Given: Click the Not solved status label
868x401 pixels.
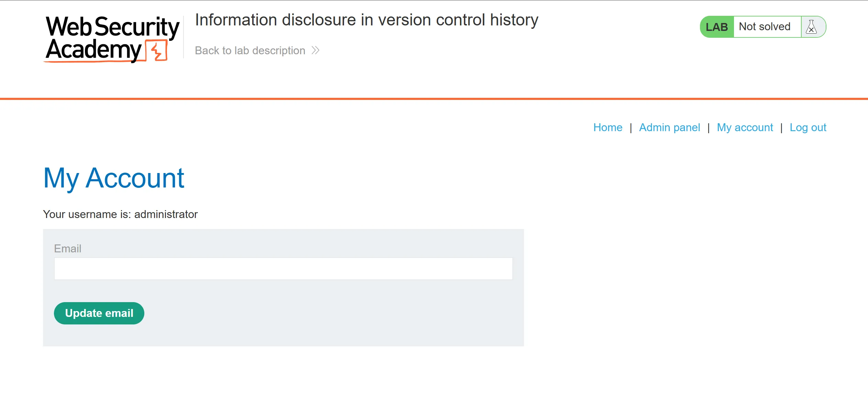Looking at the screenshot, I should [x=765, y=27].
